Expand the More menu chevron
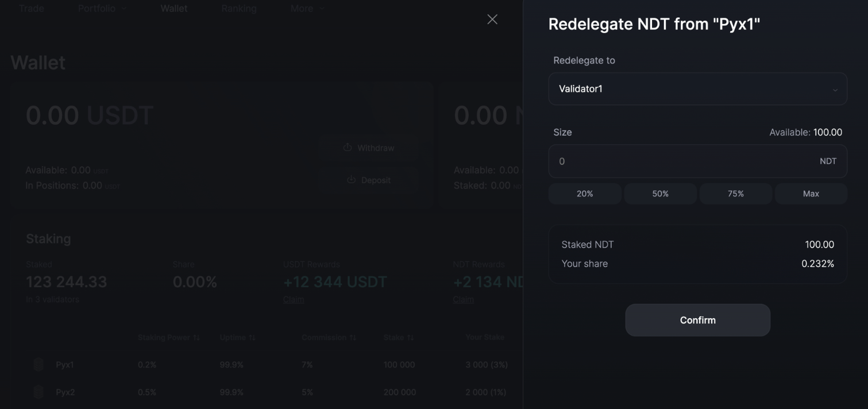The height and width of the screenshot is (409, 868). 322,9
